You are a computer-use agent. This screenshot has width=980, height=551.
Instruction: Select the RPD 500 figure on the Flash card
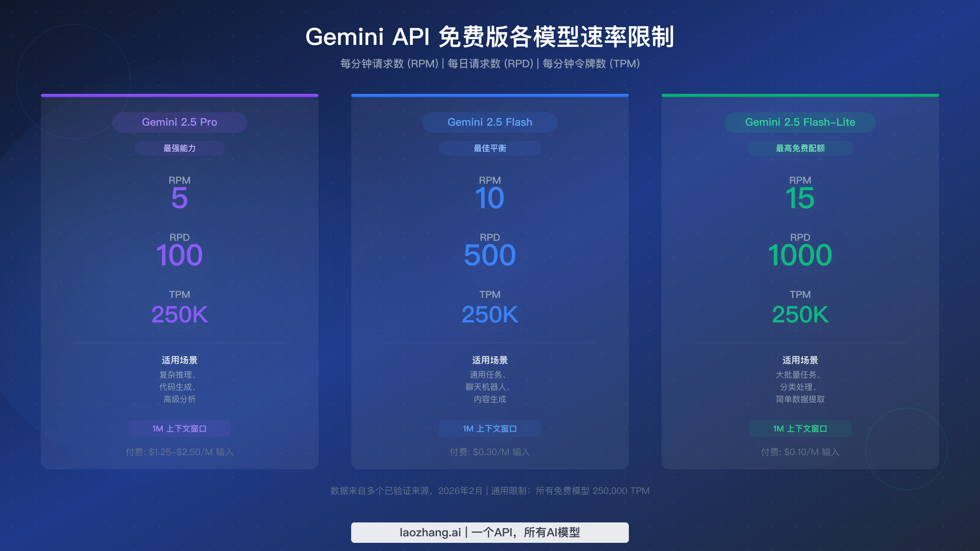tap(490, 255)
